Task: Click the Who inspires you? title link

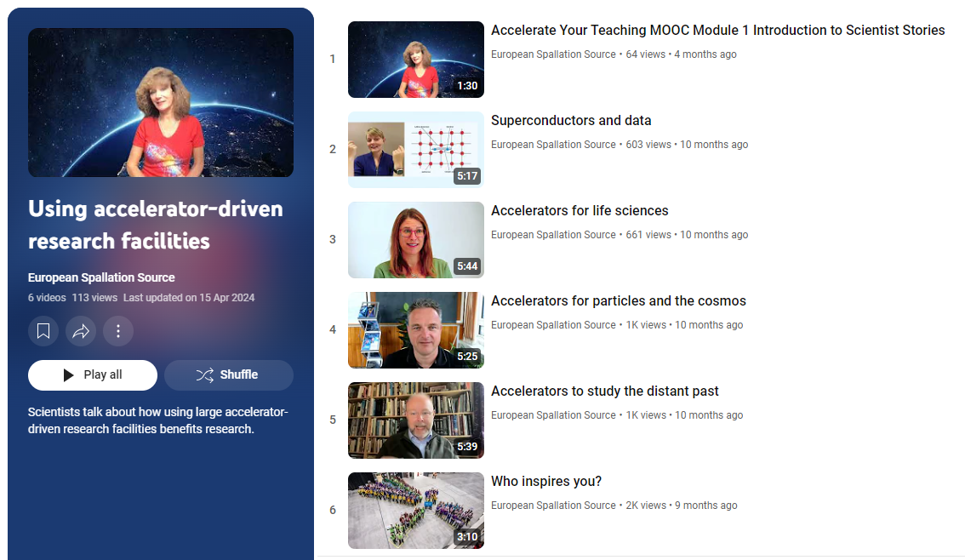Action: (x=546, y=481)
